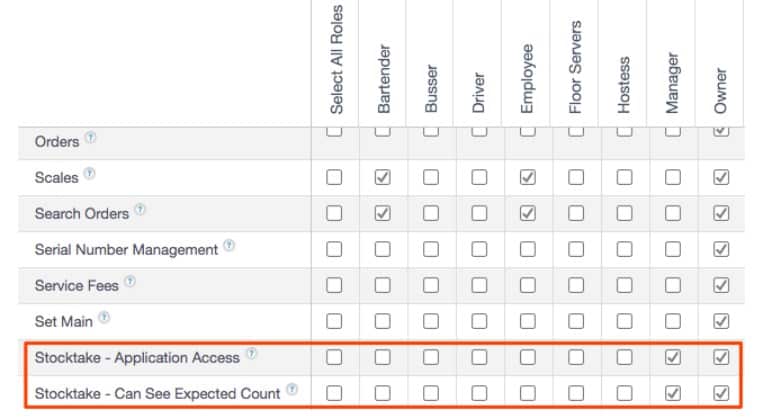Enable Set Main for Hostess

tap(625, 321)
